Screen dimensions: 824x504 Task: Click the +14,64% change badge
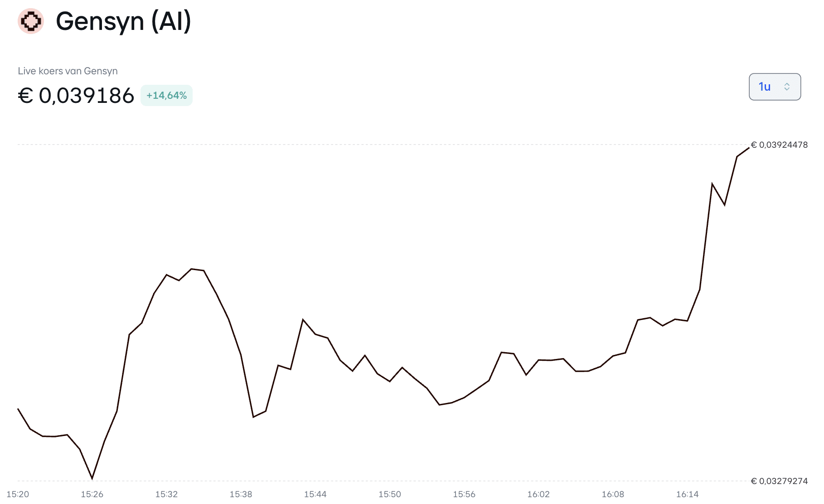(166, 96)
